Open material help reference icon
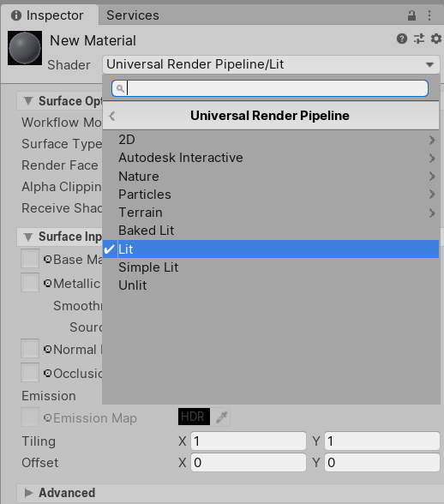The height and width of the screenshot is (504, 444). (x=401, y=39)
